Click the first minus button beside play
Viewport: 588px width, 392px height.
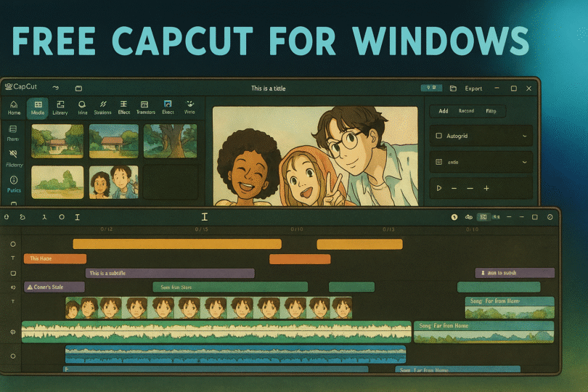click(454, 188)
